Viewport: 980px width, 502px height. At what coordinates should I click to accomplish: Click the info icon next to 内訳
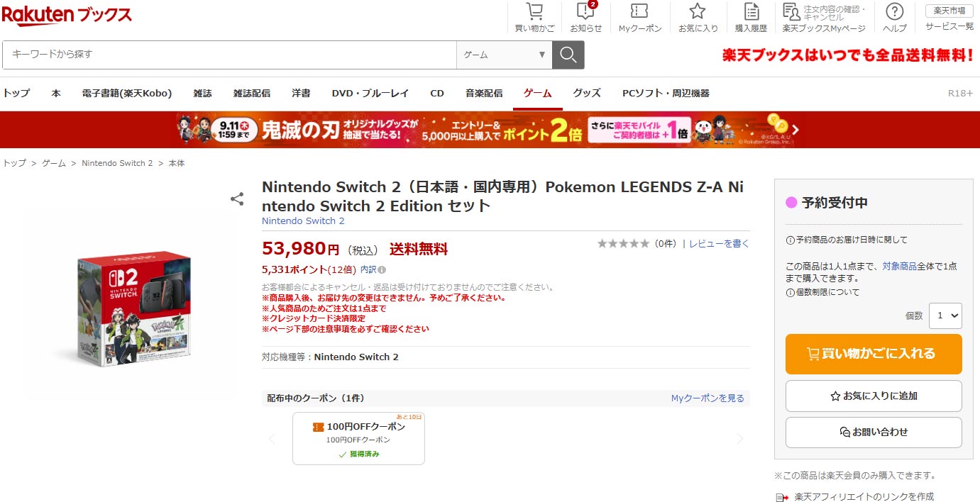(382, 269)
